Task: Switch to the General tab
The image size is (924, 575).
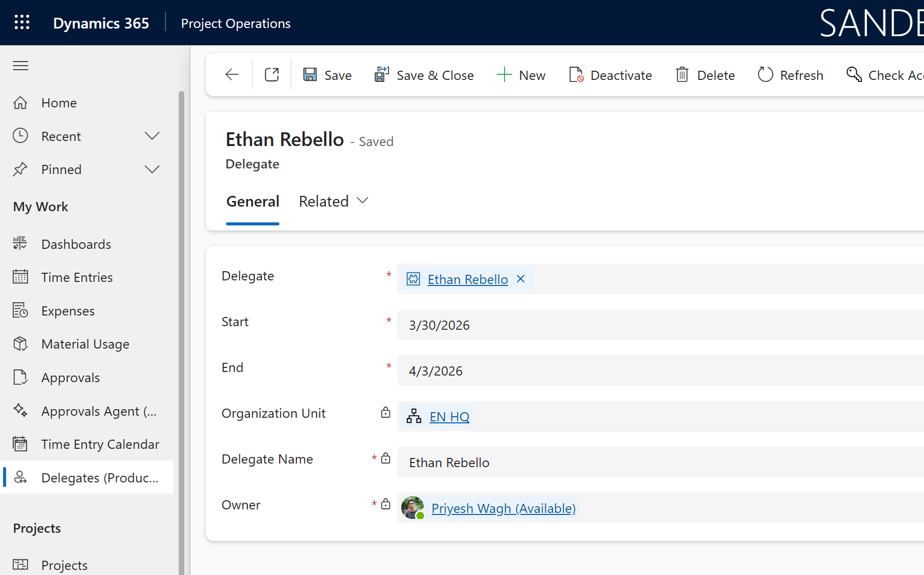Action: (x=253, y=201)
